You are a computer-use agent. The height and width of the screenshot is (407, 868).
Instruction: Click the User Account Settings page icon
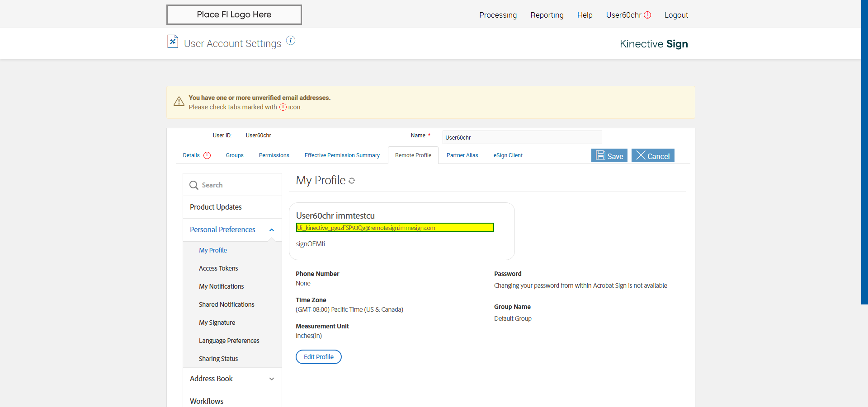(173, 42)
